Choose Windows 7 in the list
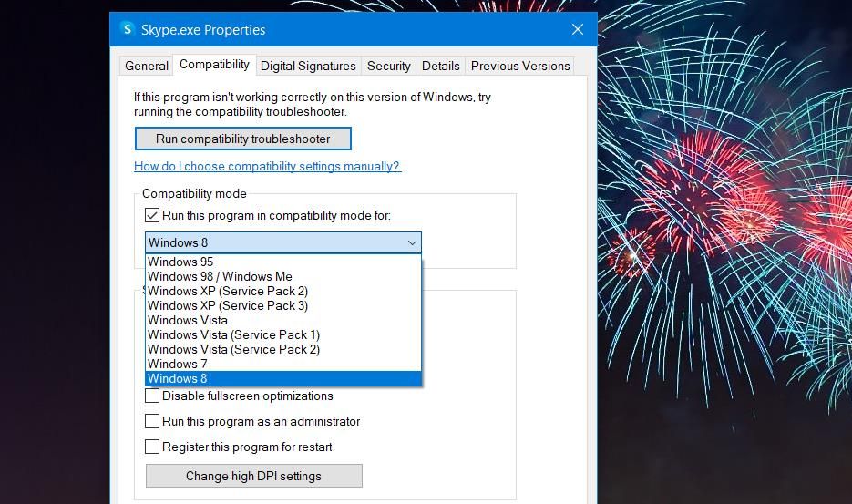 point(283,365)
